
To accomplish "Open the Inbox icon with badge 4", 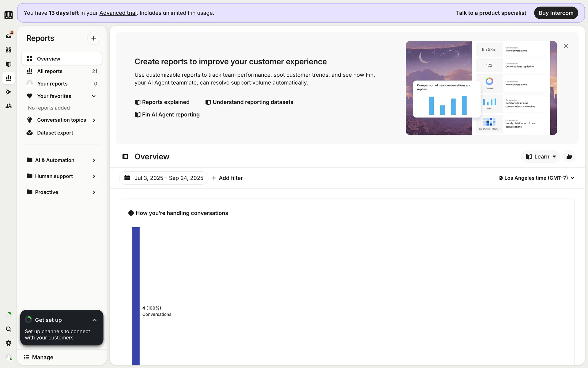I will 9,36.
